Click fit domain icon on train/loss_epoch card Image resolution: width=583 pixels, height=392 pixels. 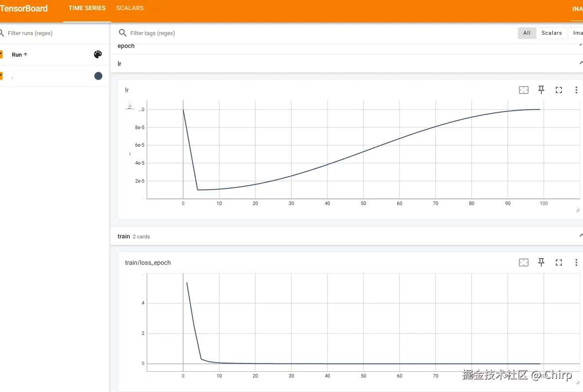click(524, 263)
